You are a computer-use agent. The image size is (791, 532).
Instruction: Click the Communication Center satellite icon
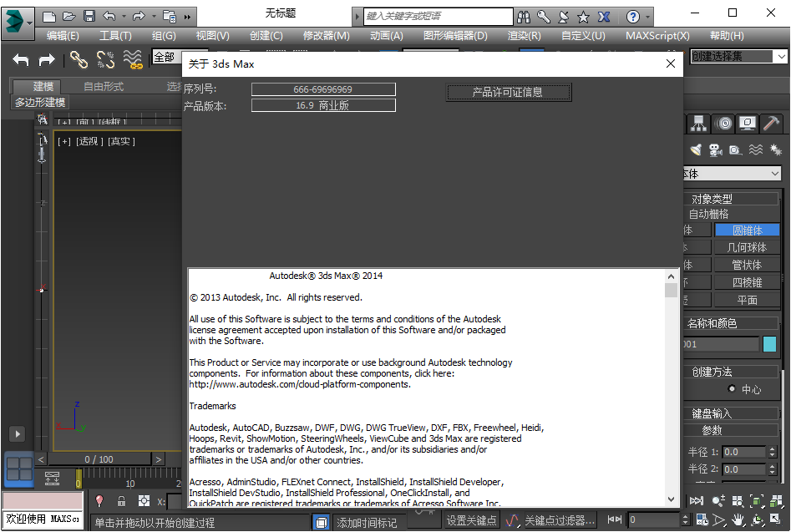[564, 18]
